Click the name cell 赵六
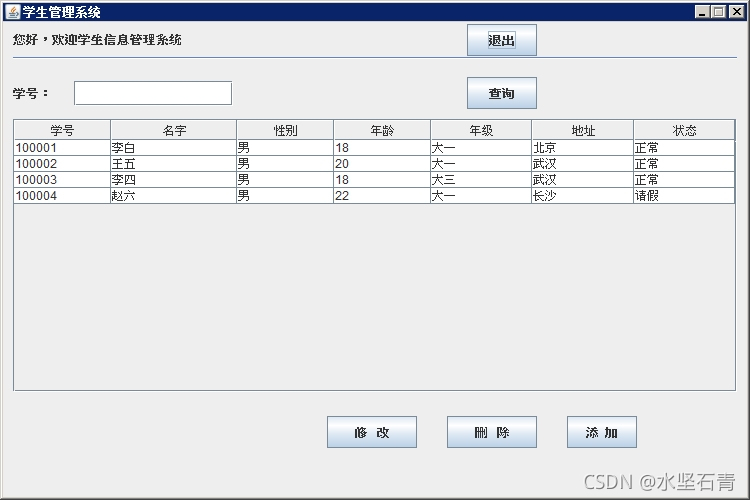The height and width of the screenshot is (500, 750). point(174,196)
